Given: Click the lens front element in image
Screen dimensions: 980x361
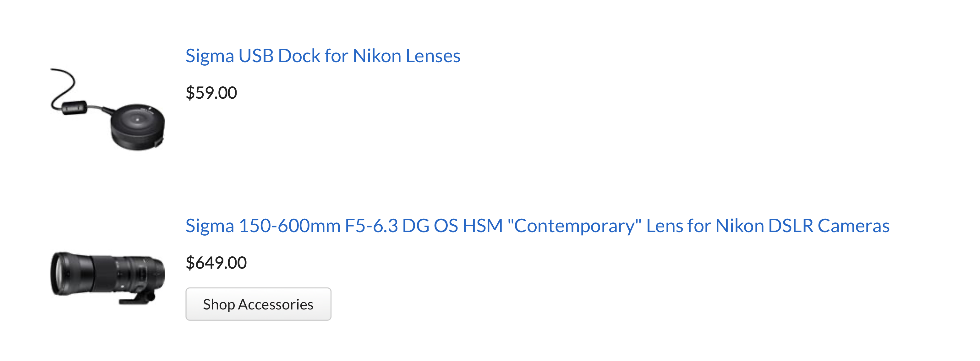Looking at the screenshot, I should pos(58,274).
